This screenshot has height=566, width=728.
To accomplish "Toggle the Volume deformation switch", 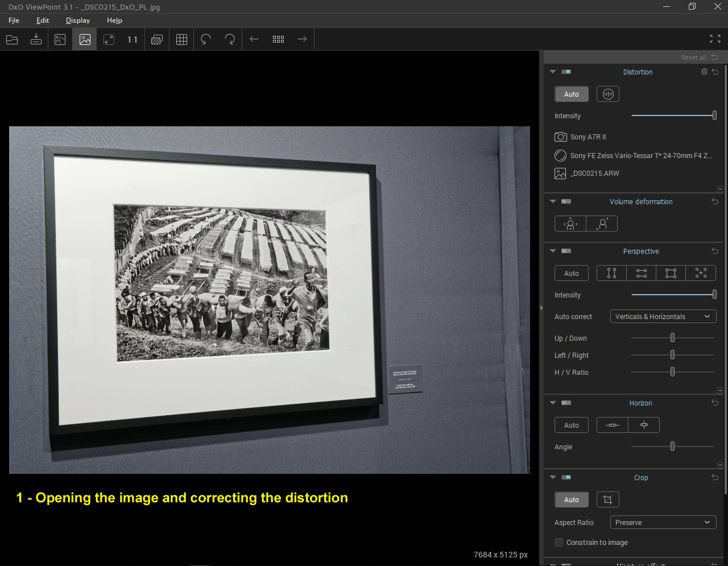I will [566, 201].
